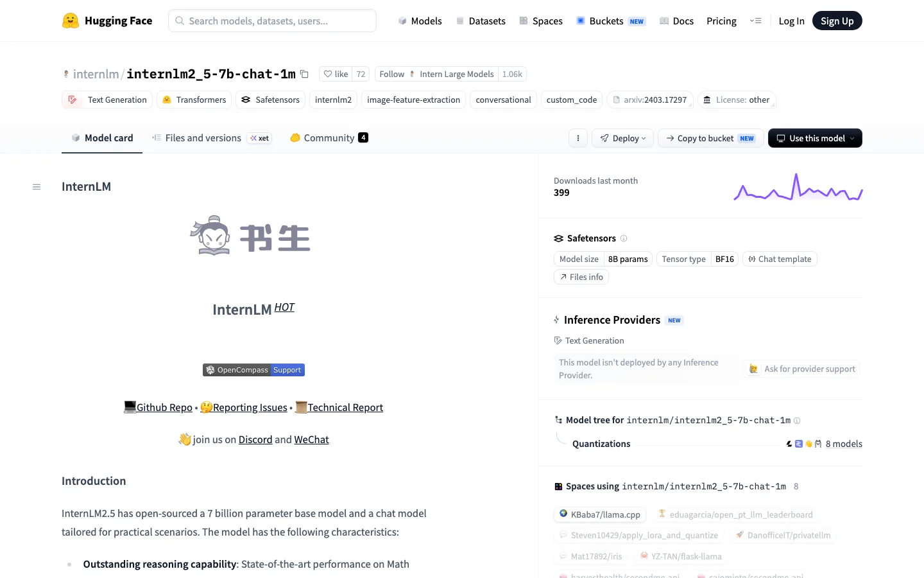
Task: Click the Community count badge 4
Action: [363, 137]
